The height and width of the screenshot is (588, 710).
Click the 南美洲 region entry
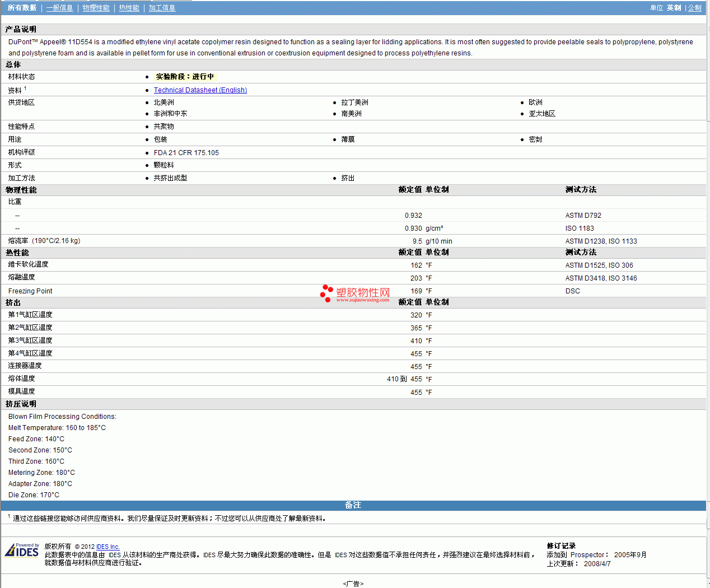point(352,114)
